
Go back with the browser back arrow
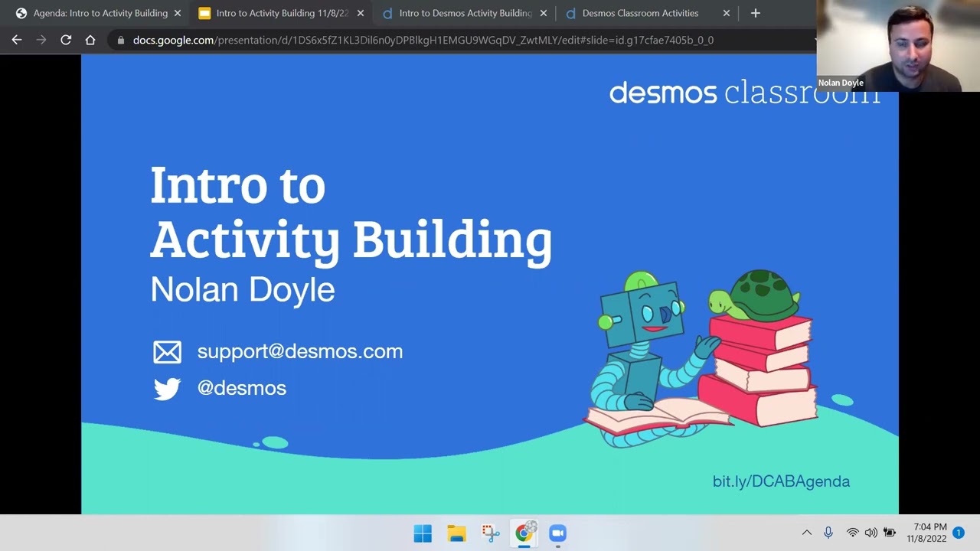(x=17, y=40)
